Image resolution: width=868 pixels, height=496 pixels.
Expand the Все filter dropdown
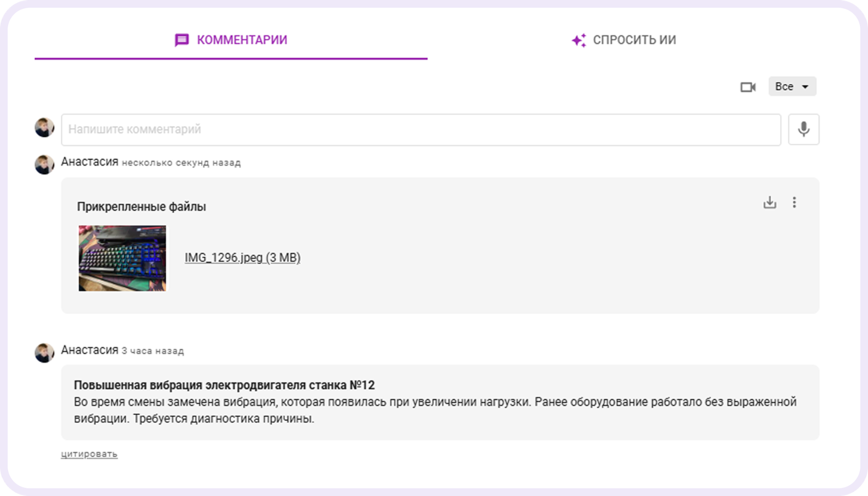792,86
